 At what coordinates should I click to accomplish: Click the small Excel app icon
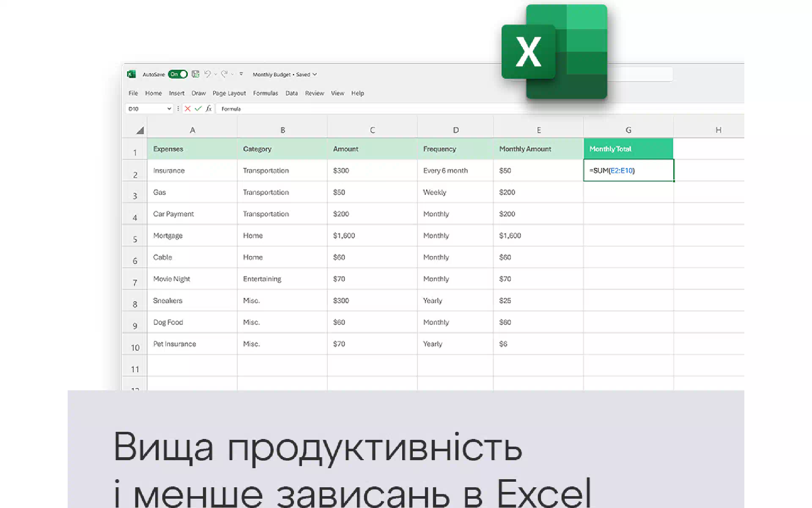(132, 74)
